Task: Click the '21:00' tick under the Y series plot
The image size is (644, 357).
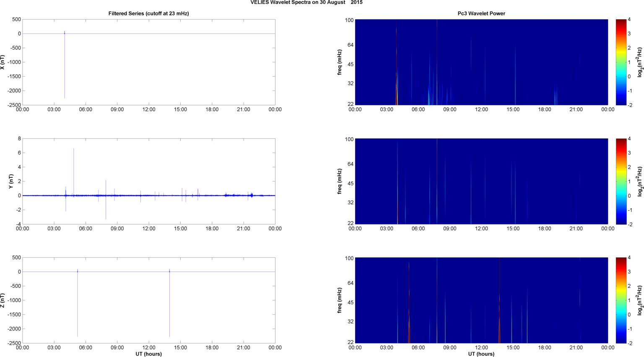Action: 244,229
